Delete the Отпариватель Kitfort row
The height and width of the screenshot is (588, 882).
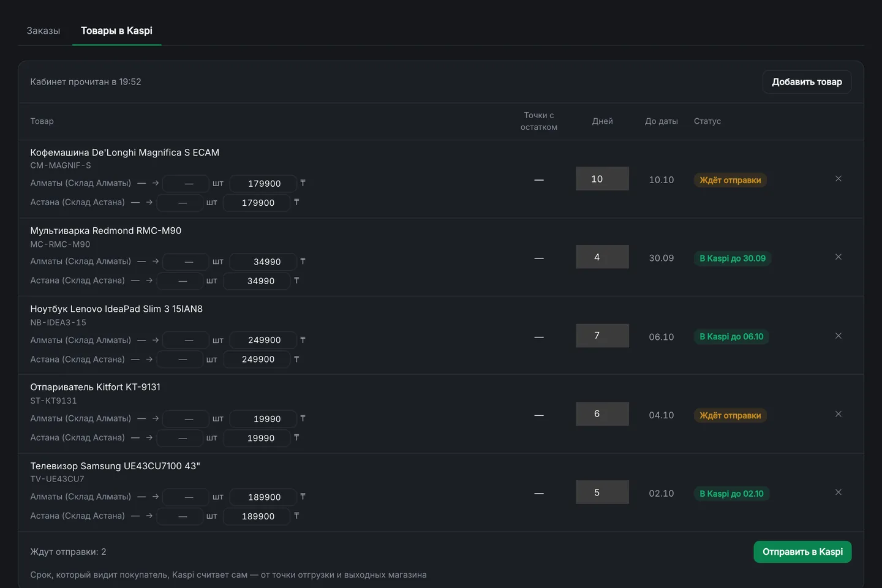[x=839, y=414]
